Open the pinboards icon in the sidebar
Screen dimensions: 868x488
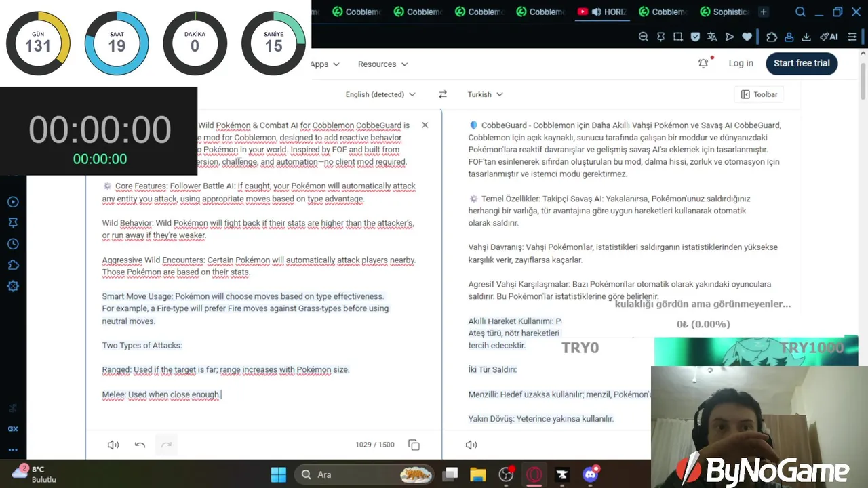tap(13, 223)
